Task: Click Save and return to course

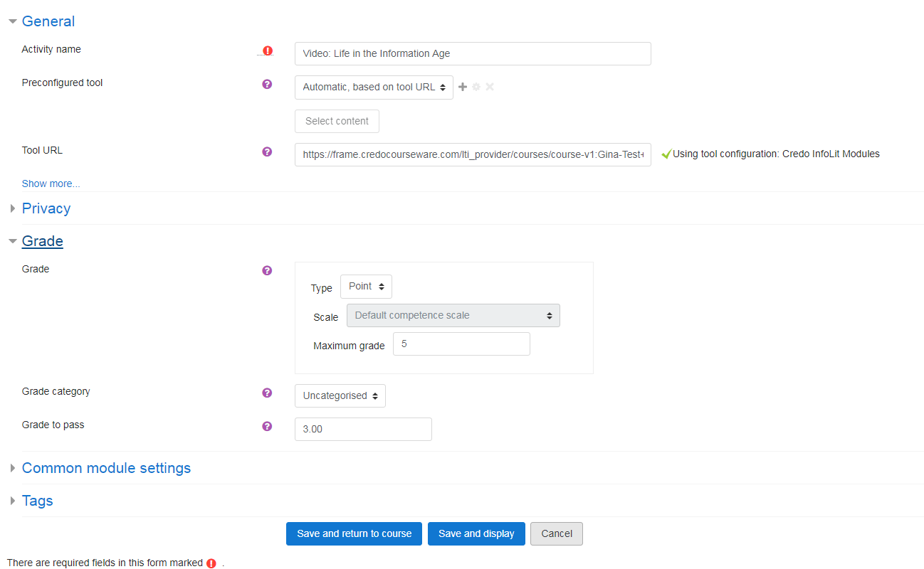Action: click(x=354, y=533)
